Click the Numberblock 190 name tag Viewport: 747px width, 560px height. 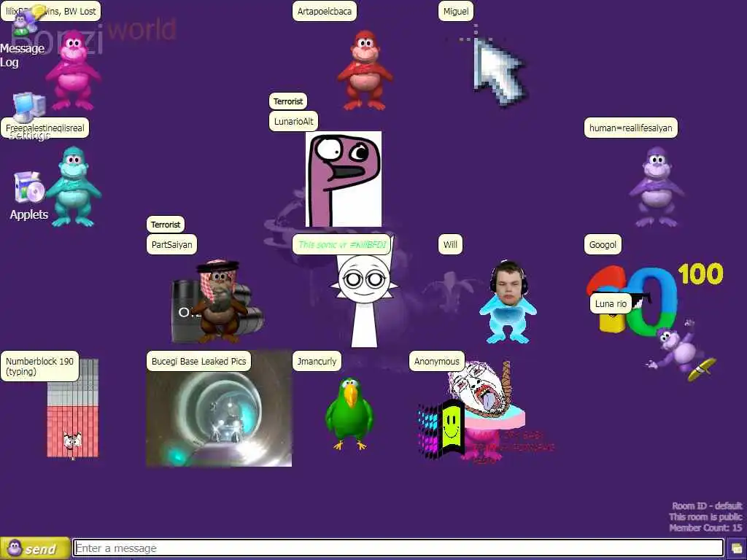(x=39, y=366)
